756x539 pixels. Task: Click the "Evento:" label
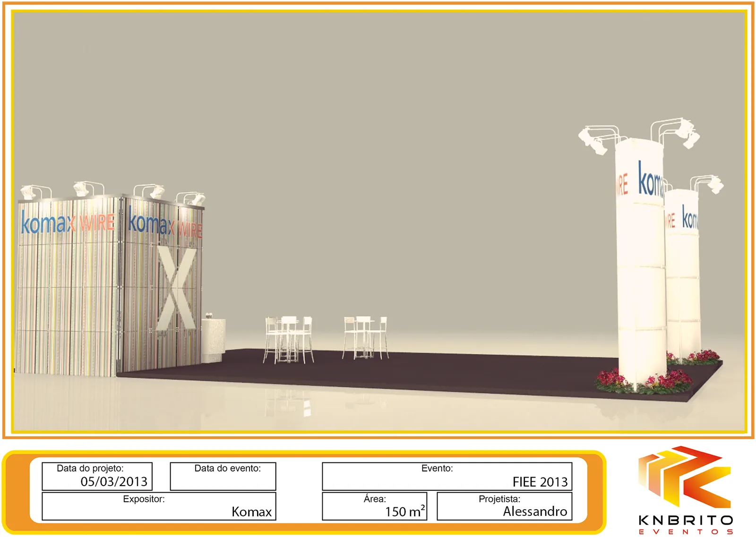[x=437, y=468]
